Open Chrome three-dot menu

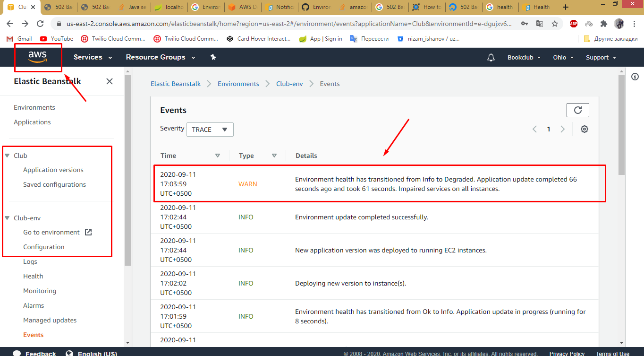pyautogui.click(x=634, y=24)
